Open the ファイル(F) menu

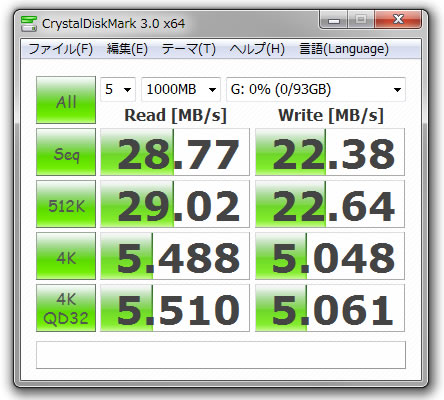click(61, 49)
